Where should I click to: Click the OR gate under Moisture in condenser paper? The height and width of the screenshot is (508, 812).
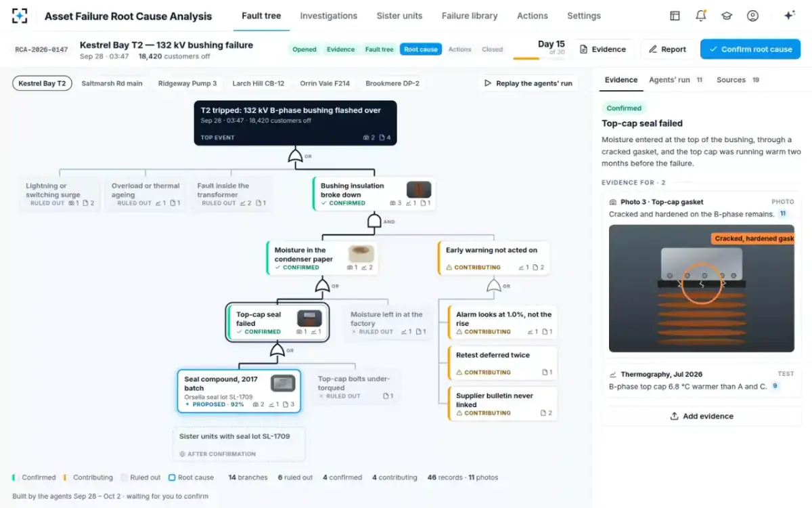click(x=322, y=285)
